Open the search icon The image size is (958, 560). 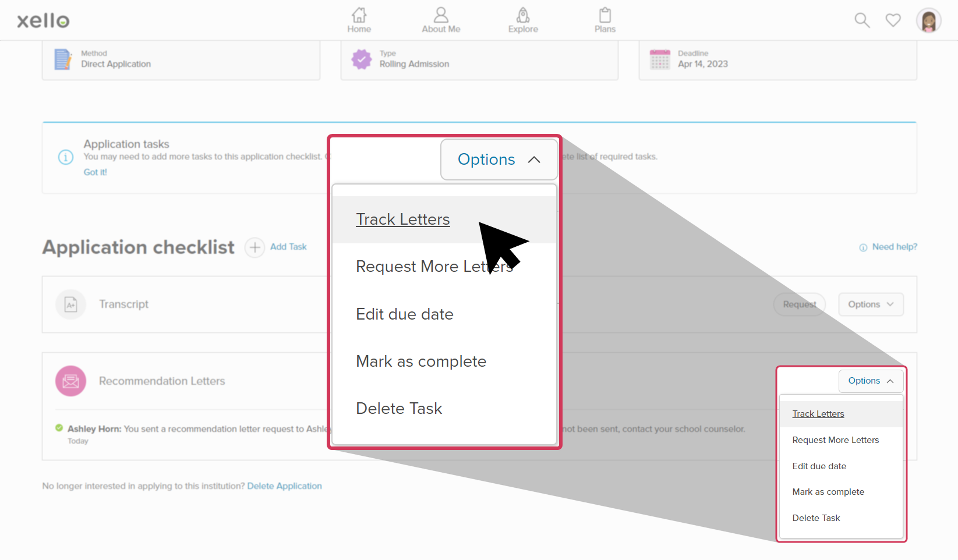pos(862,20)
